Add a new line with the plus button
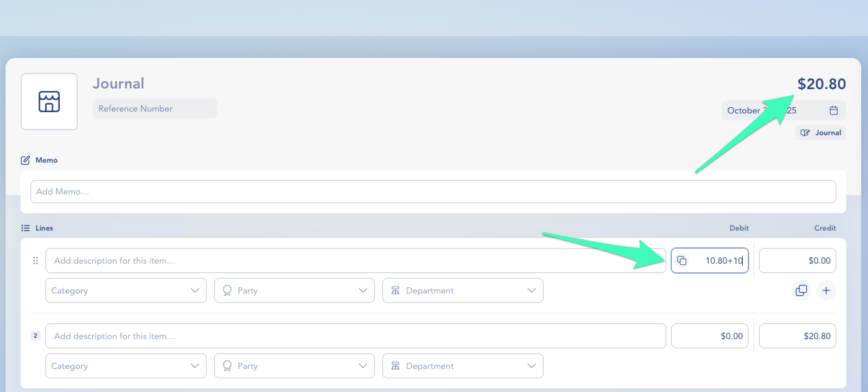This screenshot has width=868, height=392. point(826,290)
